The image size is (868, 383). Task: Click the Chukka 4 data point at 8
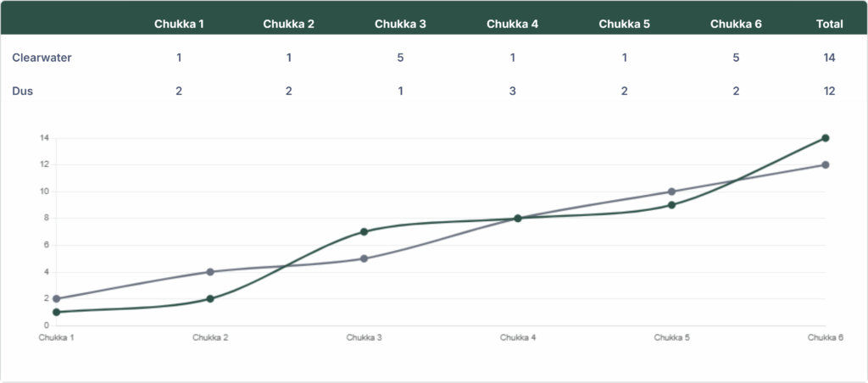[x=518, y=219]
